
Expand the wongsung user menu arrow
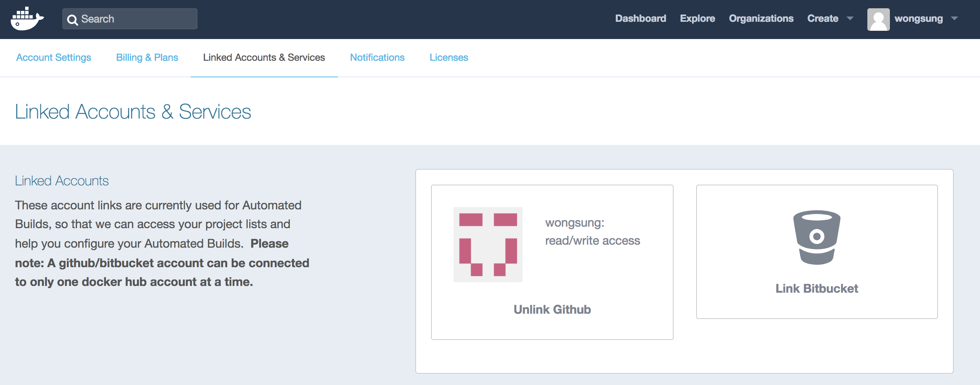coord(954,19)
